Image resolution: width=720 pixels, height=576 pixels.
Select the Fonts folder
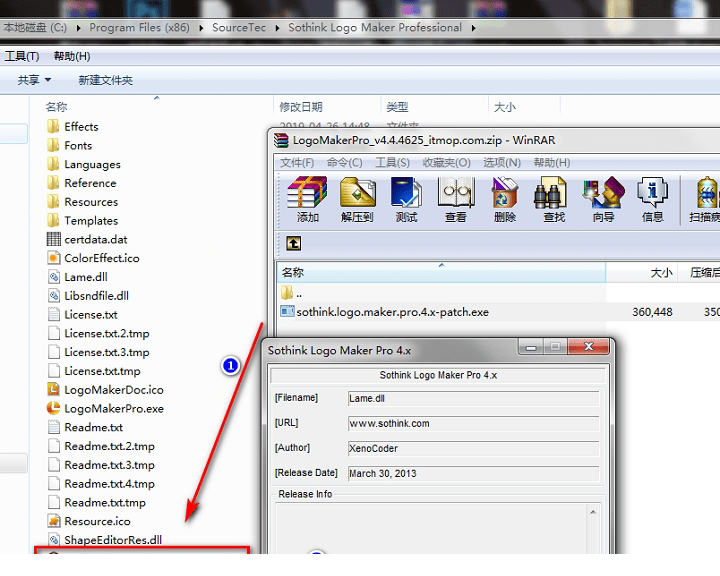(69, 145)
